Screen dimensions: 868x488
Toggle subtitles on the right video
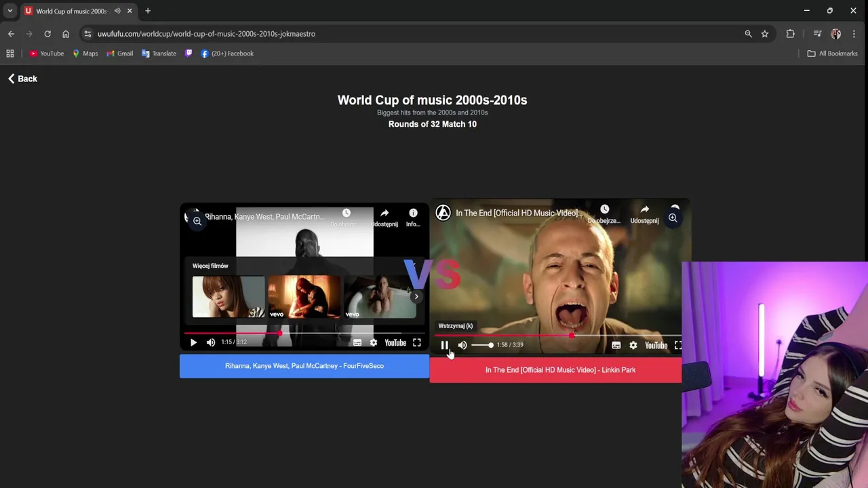pos(616,345)
